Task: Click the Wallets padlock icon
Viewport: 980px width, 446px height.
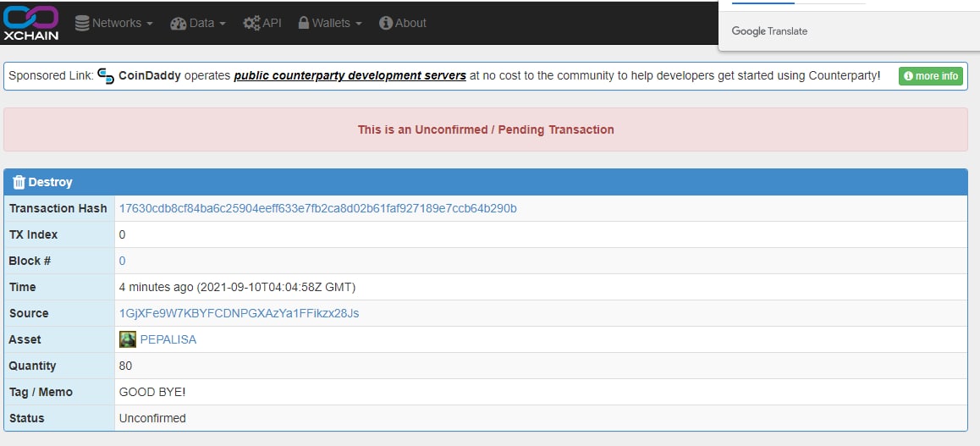Action: 304,23
